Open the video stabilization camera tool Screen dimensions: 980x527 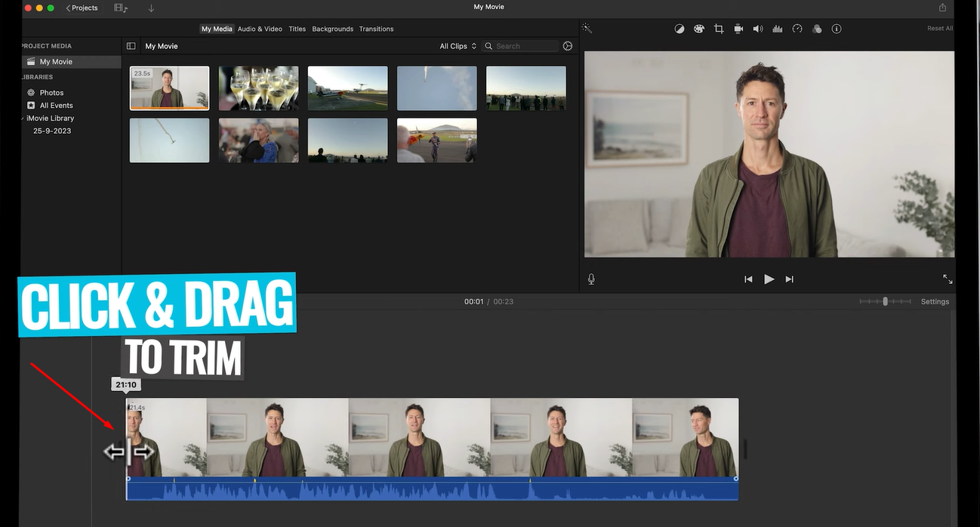point(738,28)
